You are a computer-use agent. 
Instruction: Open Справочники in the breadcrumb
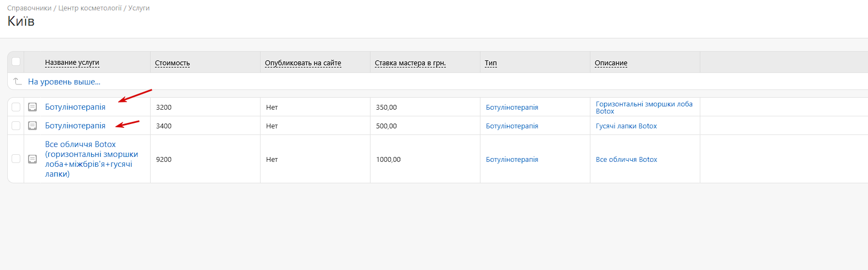click(x=29, y=8)
